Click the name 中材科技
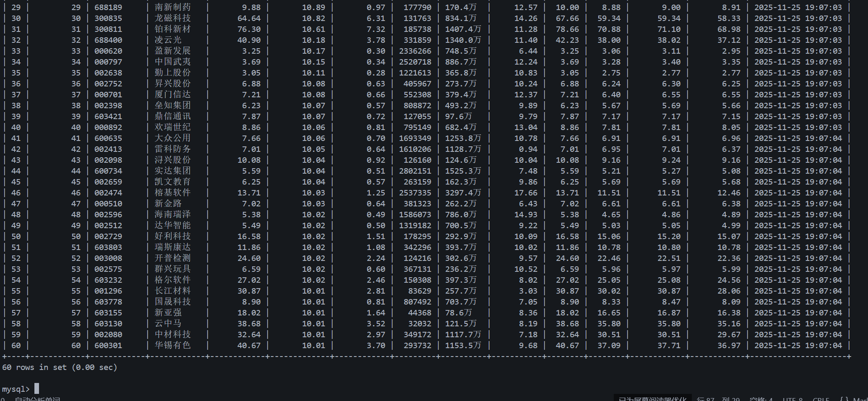This screenshot has height=401, width=868. pos(172,335)
